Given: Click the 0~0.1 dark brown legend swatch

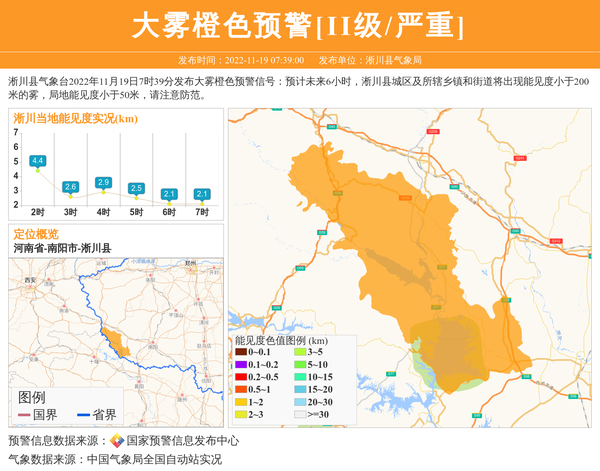Looking at the screenshot, I should click(240, 353).
